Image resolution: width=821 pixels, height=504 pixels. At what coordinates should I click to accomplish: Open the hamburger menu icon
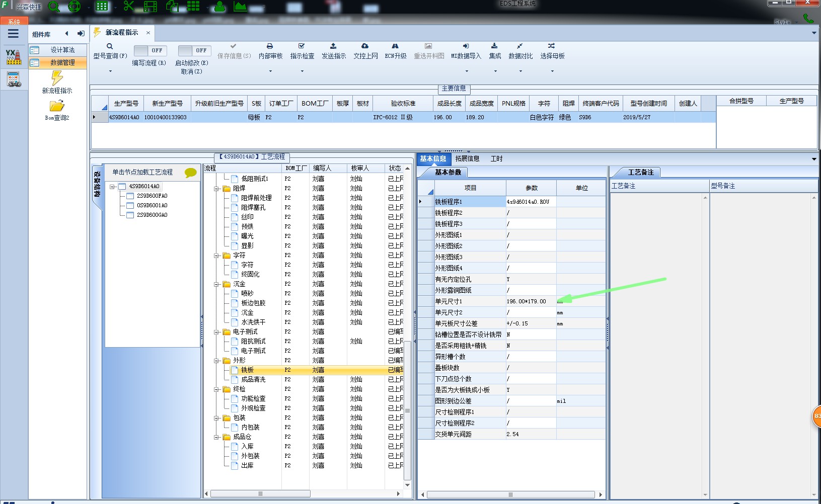(x=13, y=34)
